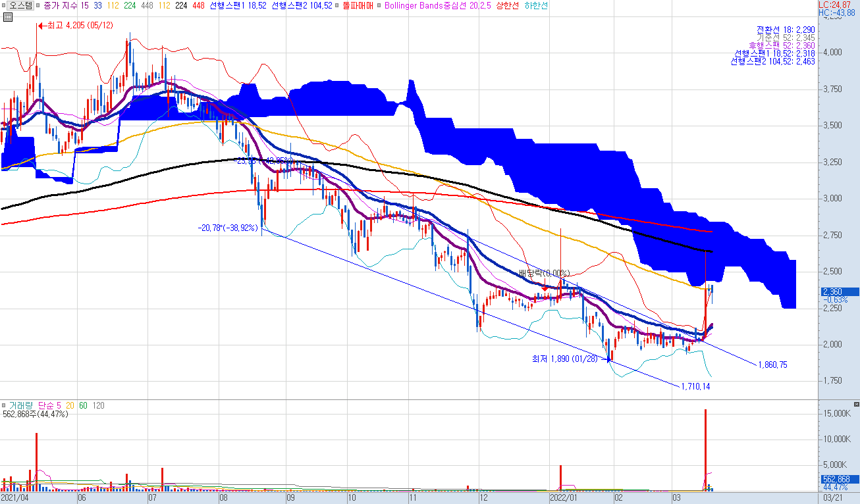This screenshot has width=860, height=504.
Task: Click the 전환선 18: 2,290 readout
Action: coord(786,30)
